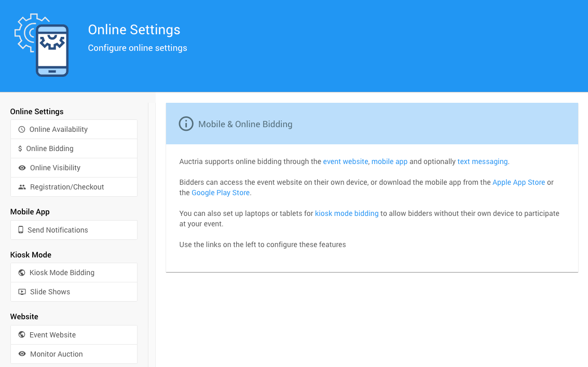Image resolution: width=588 pixels, height=367 pixels.
Task: Click the people icon beside Registration/Checkout
Action: 22,187
